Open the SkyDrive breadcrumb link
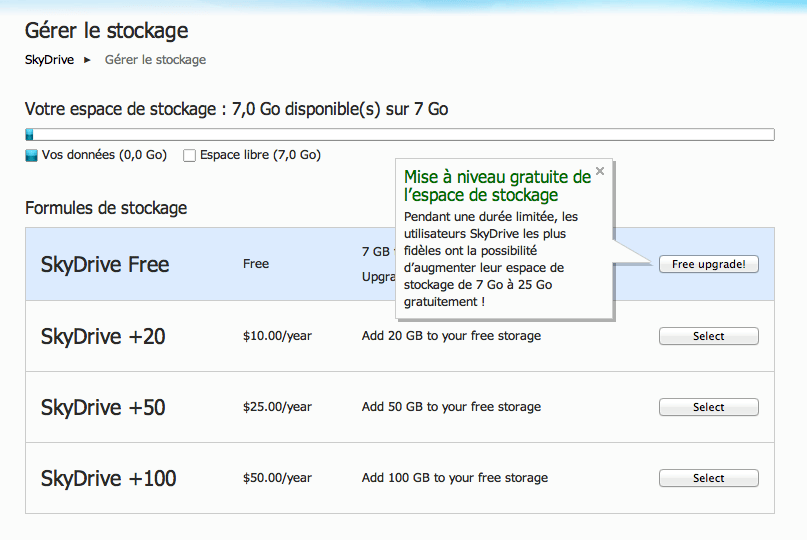The height and width of the screenshot is (540, 807). click(x=49, y=60)
